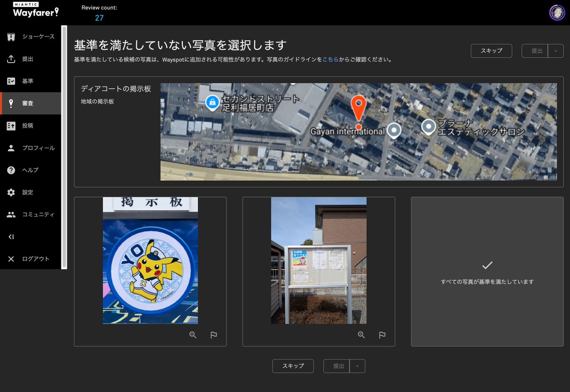Click the プラーナ salon gray map marker
This screenshot has height=392, width=570.
coord(429,127)
